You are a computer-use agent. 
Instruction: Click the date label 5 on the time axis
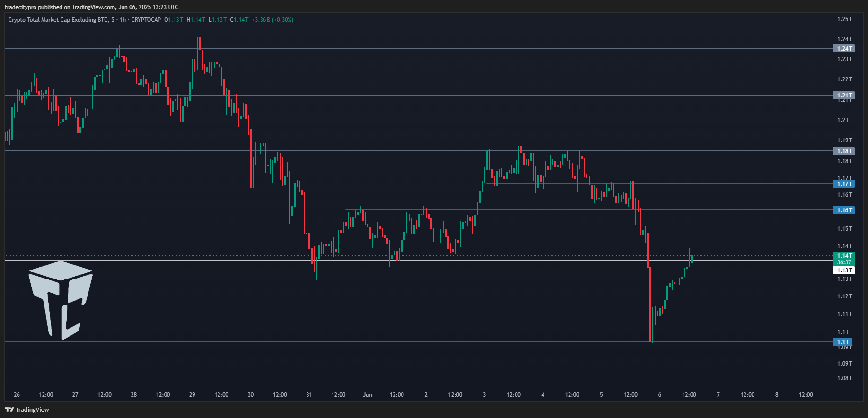click(601, 395)
